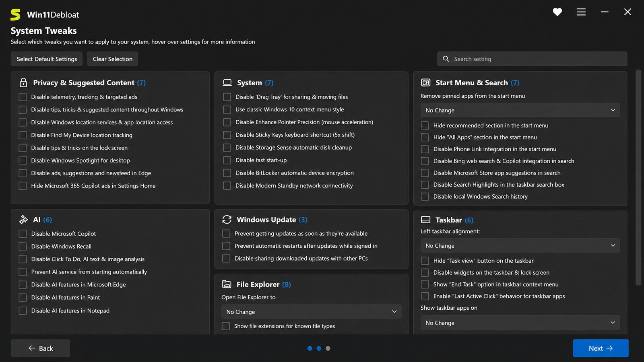Tick Hide recommended section in start menu
644x362 pixels.
(425, 125)
